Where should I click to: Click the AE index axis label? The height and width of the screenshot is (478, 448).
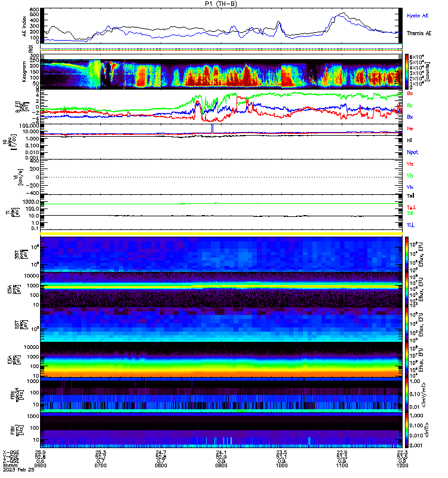(x=24, y=26)
